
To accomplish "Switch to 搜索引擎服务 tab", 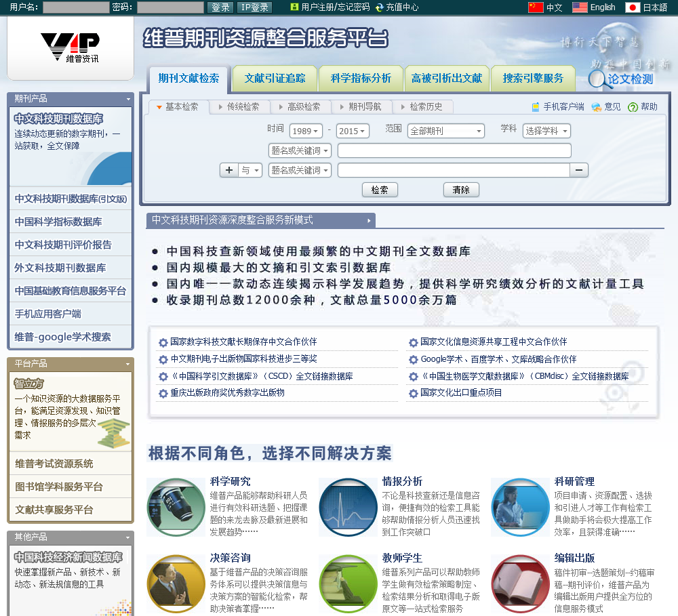I will click(x=533, y=79).
